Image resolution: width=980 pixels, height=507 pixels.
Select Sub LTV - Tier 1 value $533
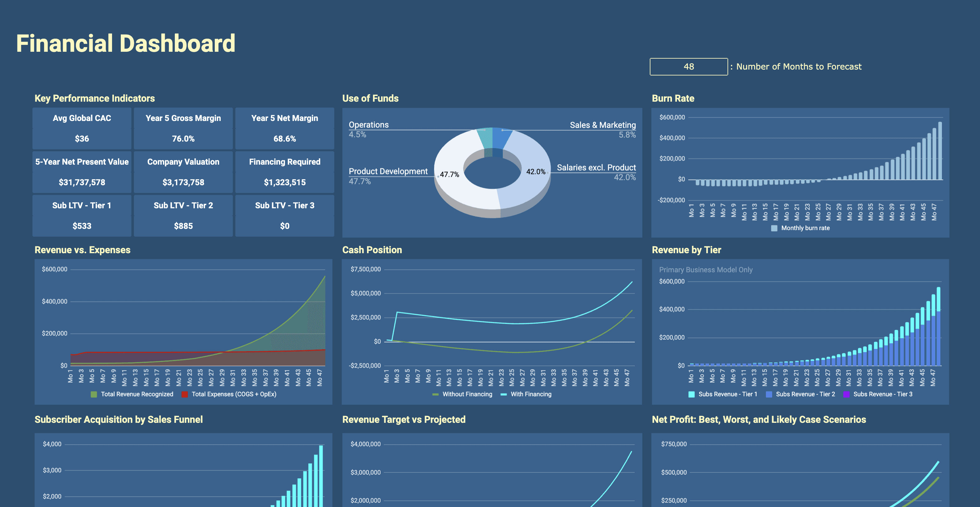tap(82, 226)
